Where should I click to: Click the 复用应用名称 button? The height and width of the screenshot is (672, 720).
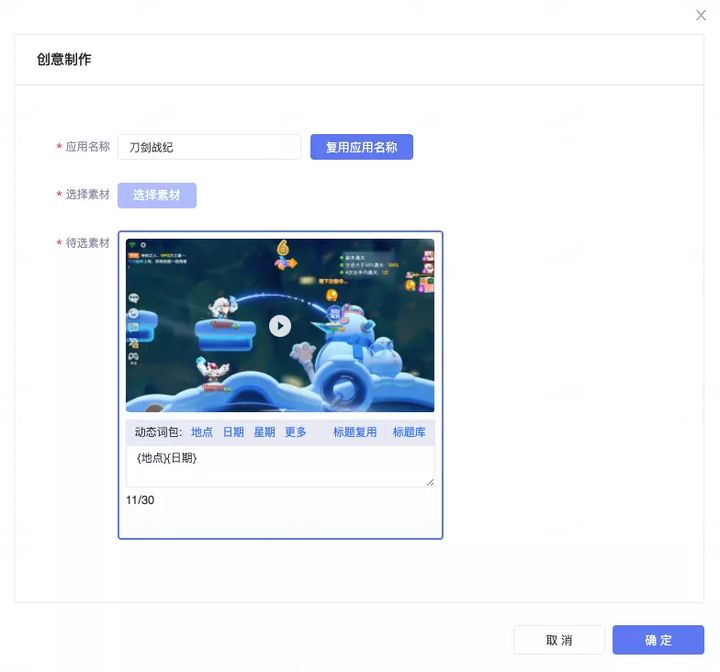pyautogui.click(x=361, y=147)
